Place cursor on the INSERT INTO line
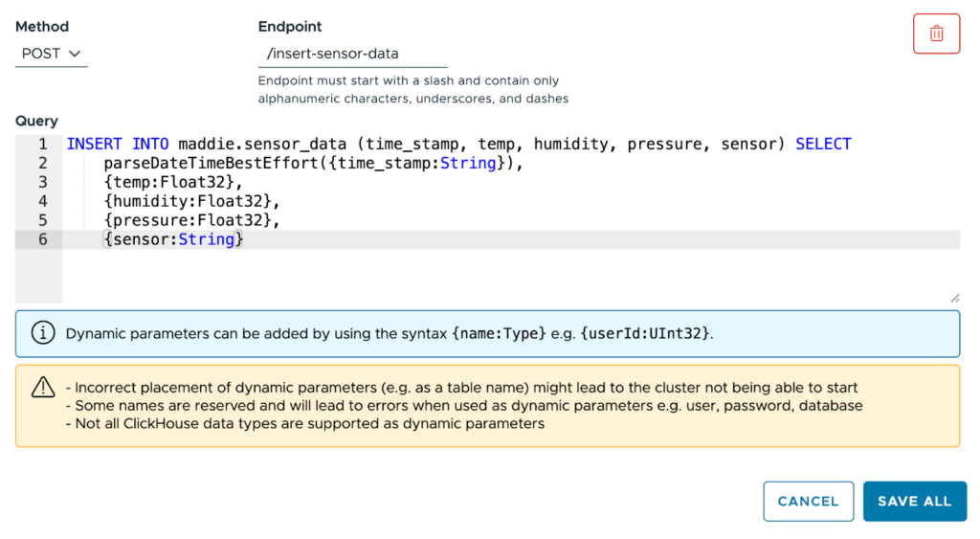Image resolution: width=980 pixels, height=539 pixels. point(457,145)
